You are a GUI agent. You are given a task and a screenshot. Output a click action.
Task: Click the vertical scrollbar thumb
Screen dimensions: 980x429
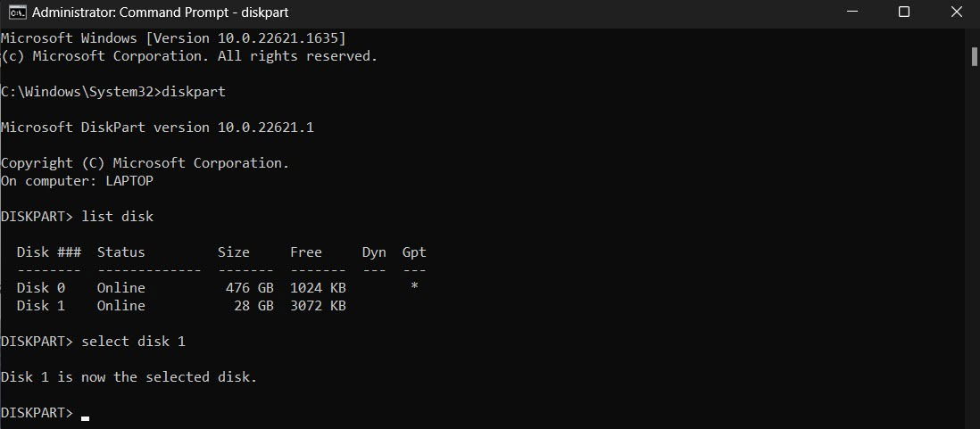pos(975,55)
